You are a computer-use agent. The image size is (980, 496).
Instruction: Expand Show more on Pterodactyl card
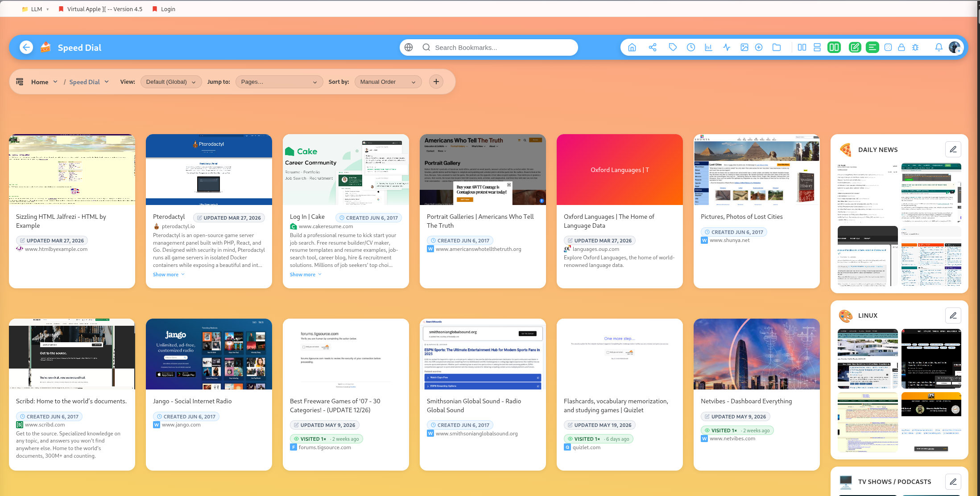coord(169,275)
